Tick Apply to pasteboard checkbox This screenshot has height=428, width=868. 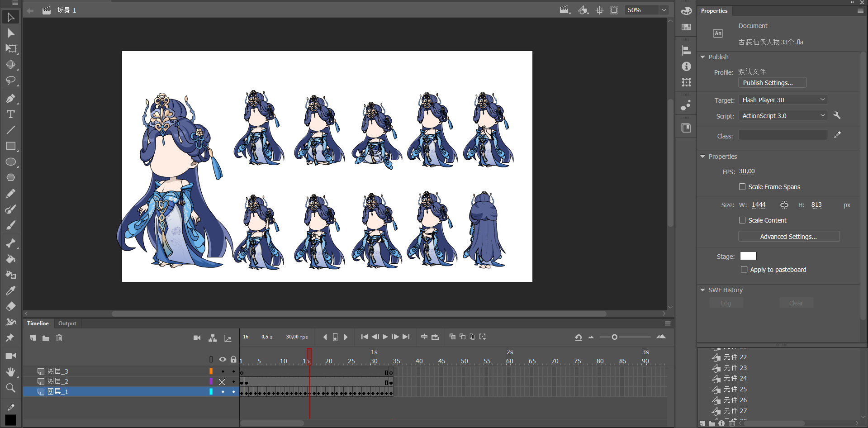click(x=744, y=270)
